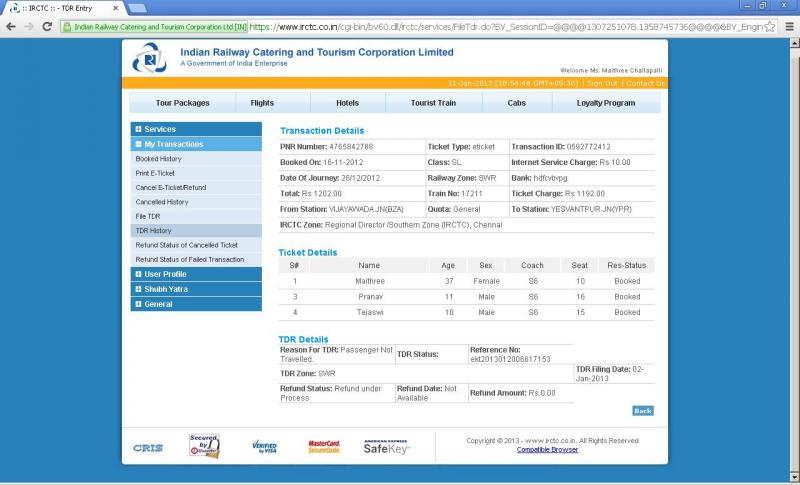Viewport: 800px width, 485px height.
Task: Click the Coach column header
Action: (x=532, y=266)
